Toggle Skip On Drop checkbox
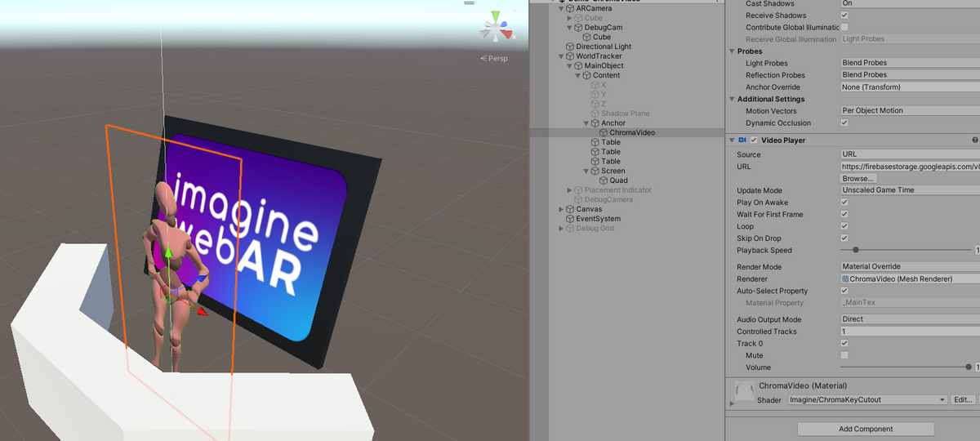The image size is (980, 441). [844, 238]
